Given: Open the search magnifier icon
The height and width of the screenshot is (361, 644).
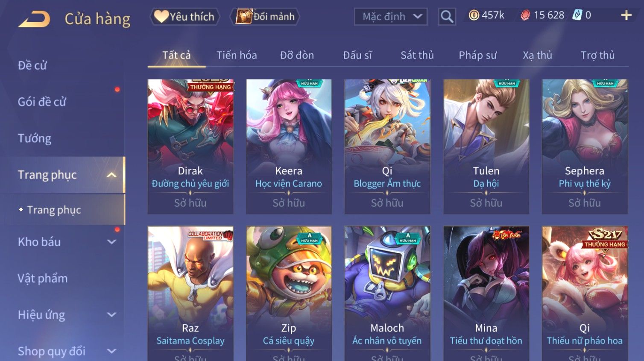Looking at the screenshot, I should [x=447, y=17].
